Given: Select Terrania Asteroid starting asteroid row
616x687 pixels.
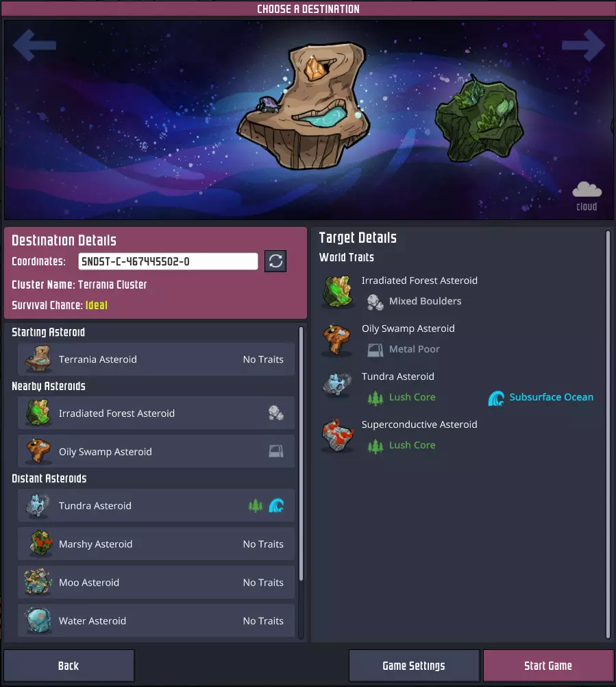Looking at the screenshot, I should point(156,359).
